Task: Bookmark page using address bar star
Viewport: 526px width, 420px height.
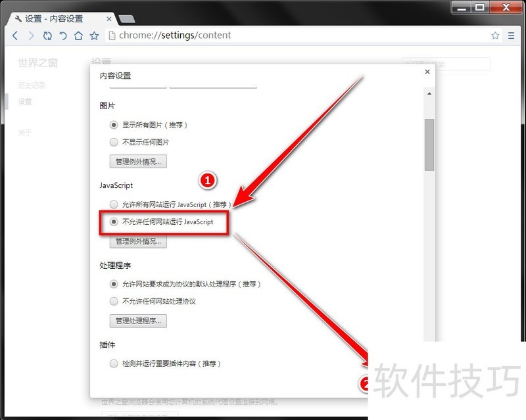Action: pos(495,35)
